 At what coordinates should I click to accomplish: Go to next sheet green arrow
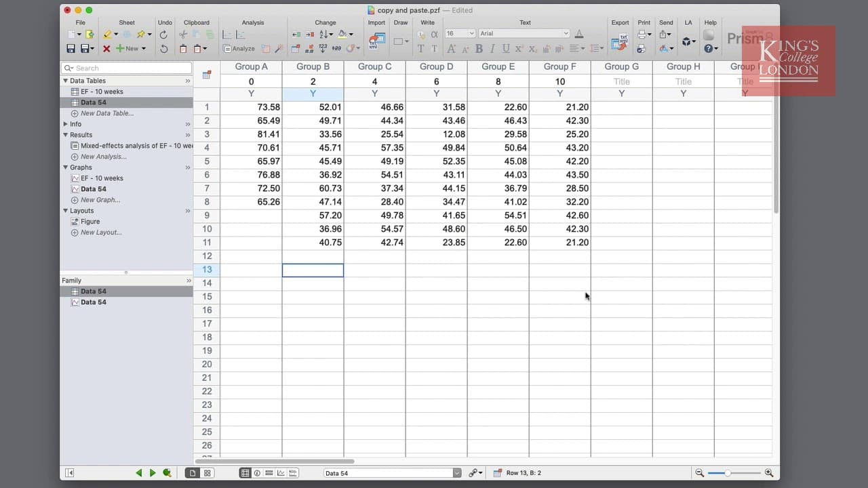click(153, 473)
